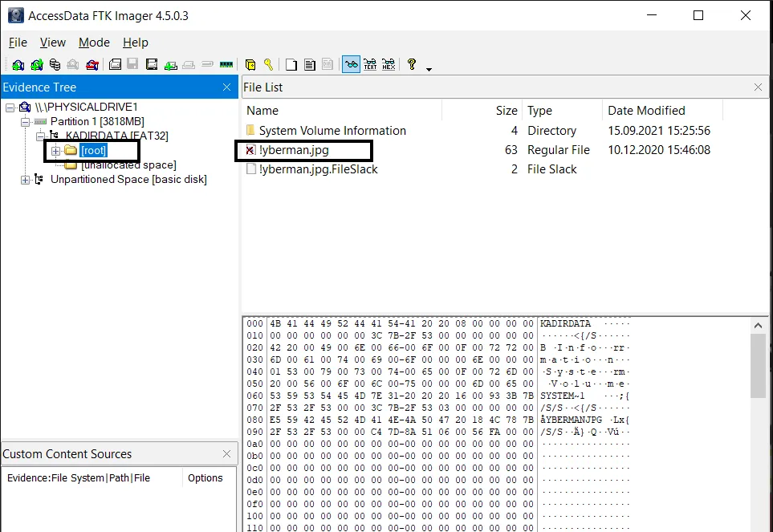Sort the file list by the Size column
This screenshot has height=532, width=773.
pyautogui.click(x=482, y=111)
